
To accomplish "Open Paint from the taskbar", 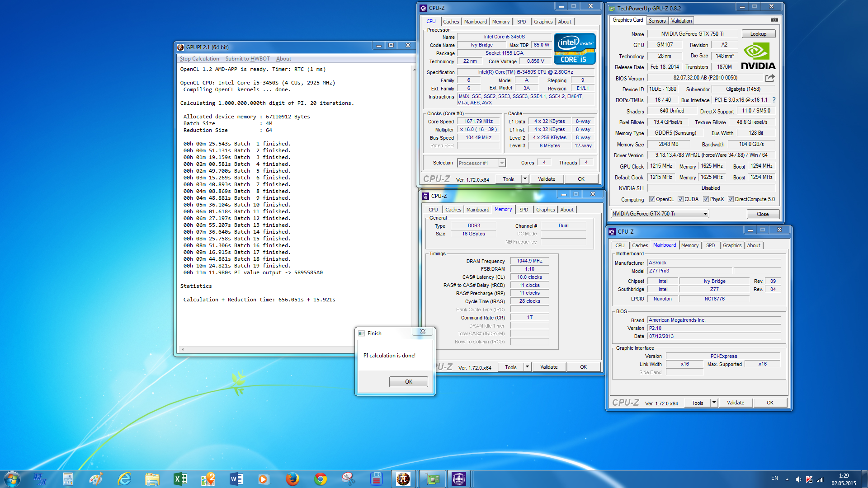I will [x=96, y=479].
